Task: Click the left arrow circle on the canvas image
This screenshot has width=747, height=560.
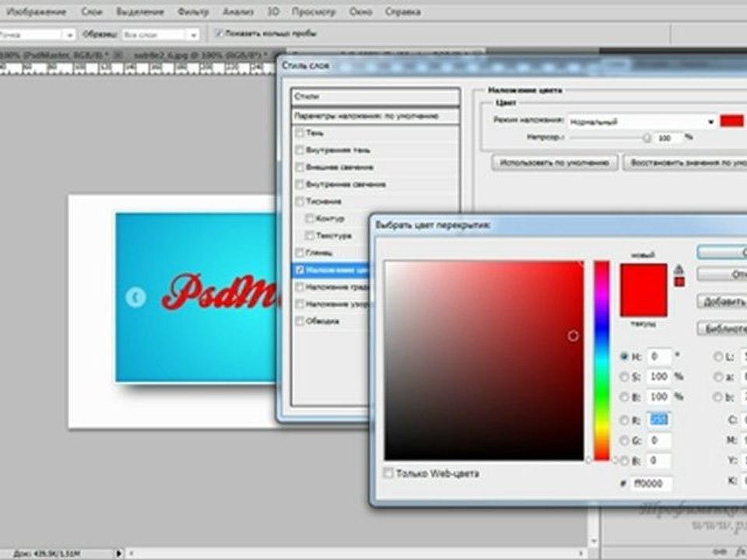Action: pyautogui.click(x=135, y=296)
